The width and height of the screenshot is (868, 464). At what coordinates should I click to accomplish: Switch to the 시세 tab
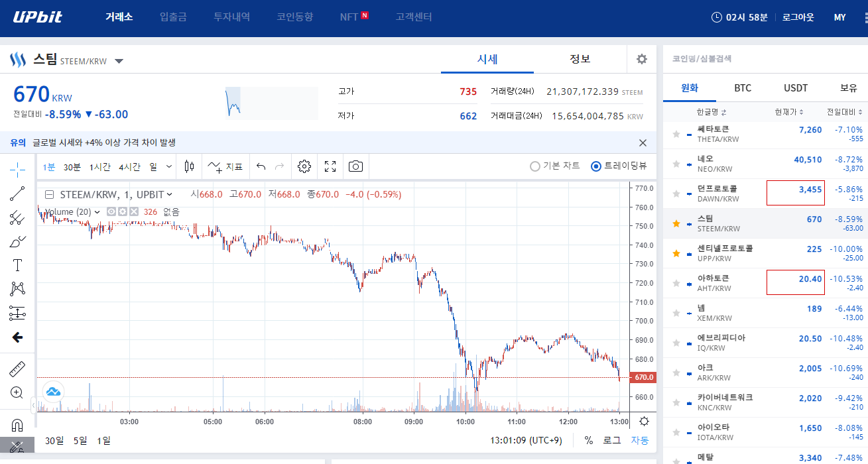487,59
